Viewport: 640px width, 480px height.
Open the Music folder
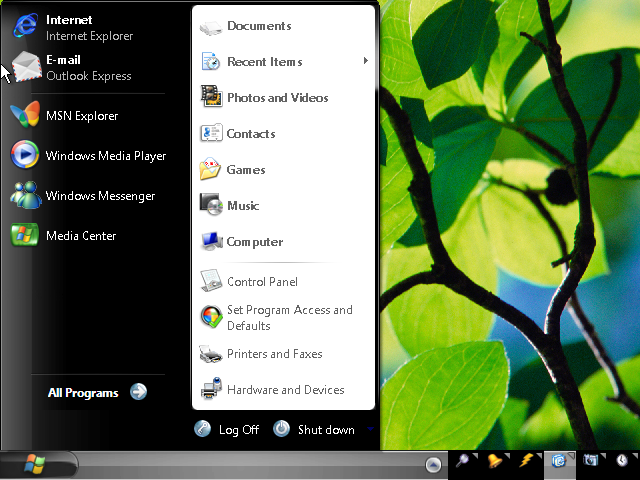click(229, 205)
